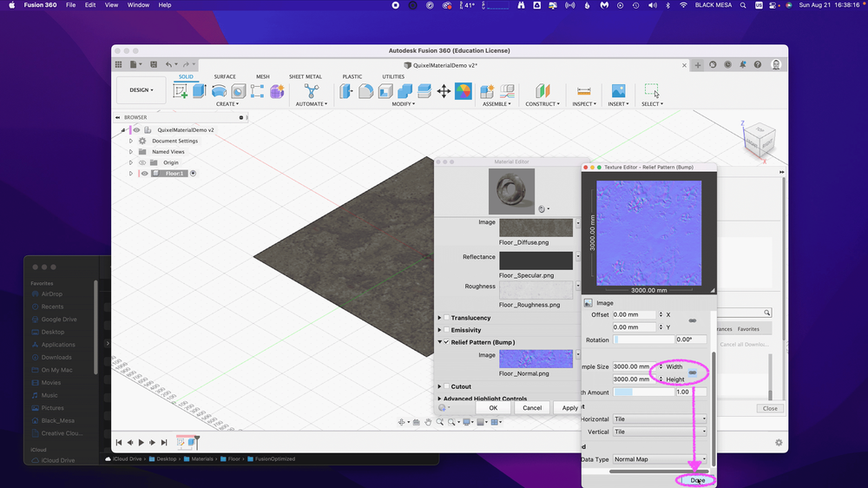Open the Data Type Normal Map dropdown
This screenshot has width=868, height=488.
click(x=660, y=459)
